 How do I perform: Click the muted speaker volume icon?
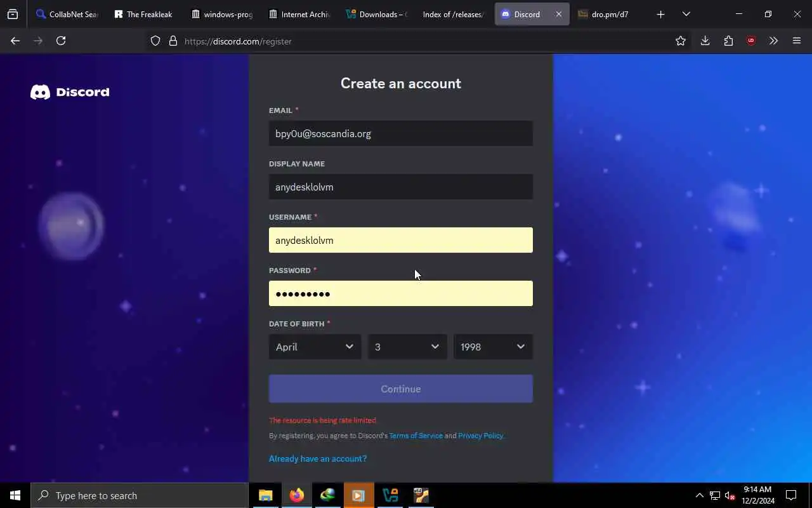coord(730,495)
